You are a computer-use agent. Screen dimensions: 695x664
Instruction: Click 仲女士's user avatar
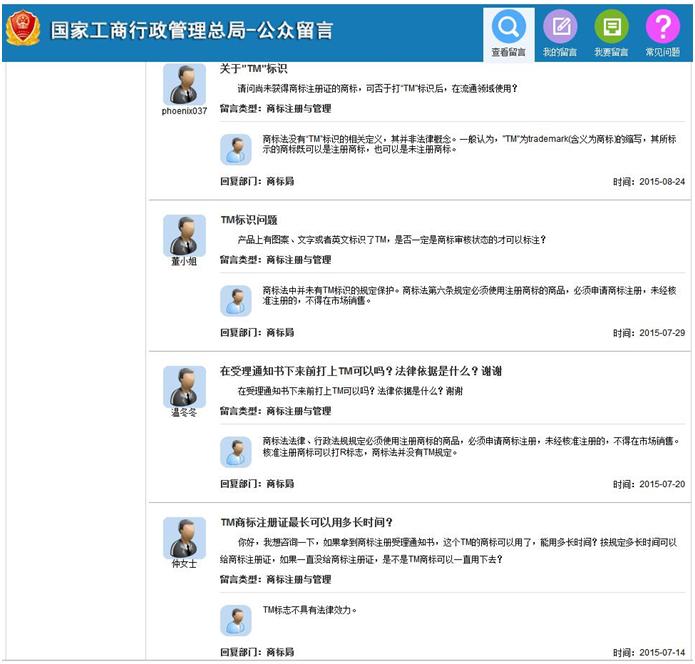pyautogui.click(x=184, y=538)
